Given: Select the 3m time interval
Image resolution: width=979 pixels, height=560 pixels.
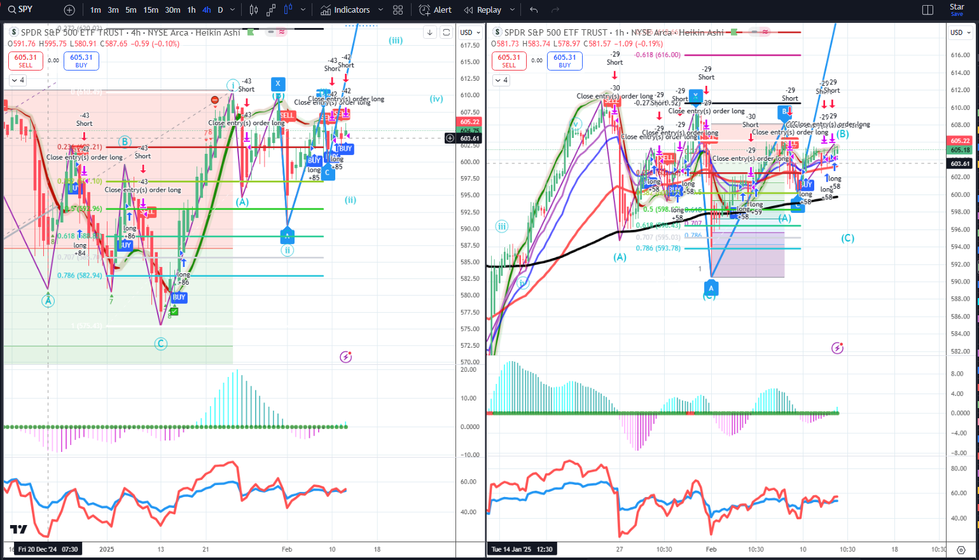Looking at the screenshot, I should pyautogui.click(x=113, y=10).
